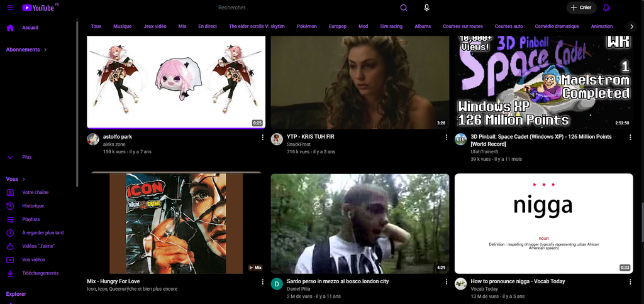
Task: Select the Musique filter chip
Action: [x=123, y=26]
